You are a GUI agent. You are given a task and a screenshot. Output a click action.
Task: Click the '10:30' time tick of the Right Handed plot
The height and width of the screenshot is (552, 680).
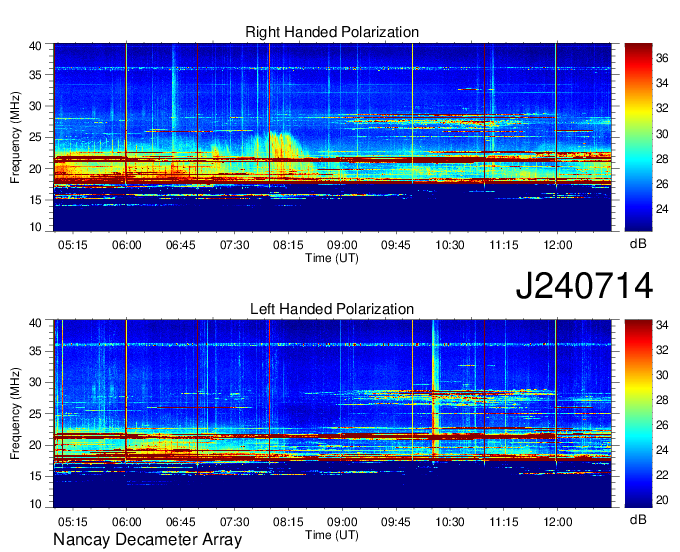450,245
